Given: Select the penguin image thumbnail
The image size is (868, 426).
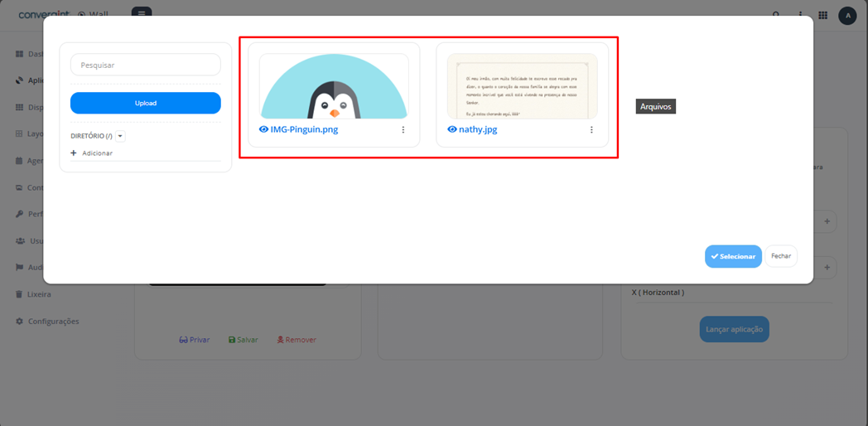Looking at the screenshot, I should (334, 87).
